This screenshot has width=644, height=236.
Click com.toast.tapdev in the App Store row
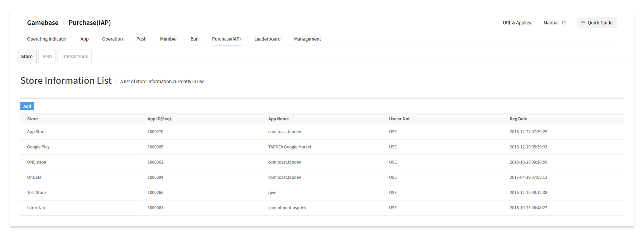click(284, 132)
